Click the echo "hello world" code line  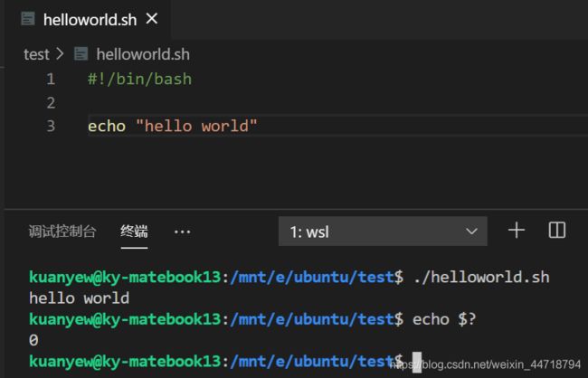pos(173,126)
